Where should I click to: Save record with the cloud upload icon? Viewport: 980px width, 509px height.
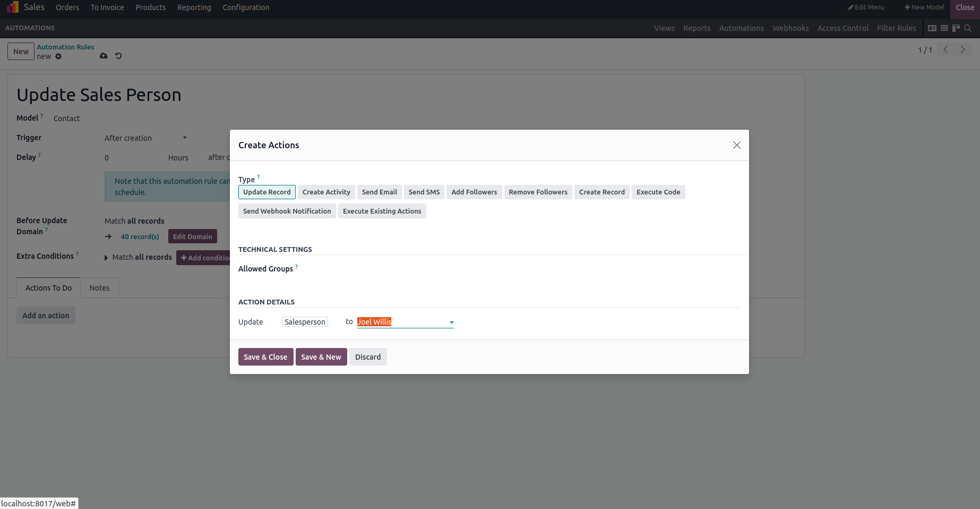point(104,56)
